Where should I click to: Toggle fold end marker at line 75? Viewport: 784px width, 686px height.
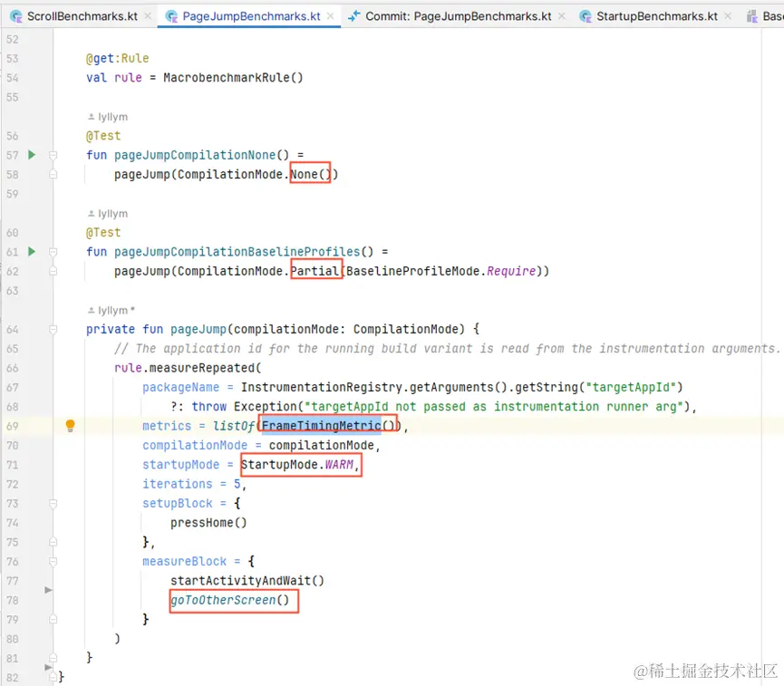pos(53,542)
